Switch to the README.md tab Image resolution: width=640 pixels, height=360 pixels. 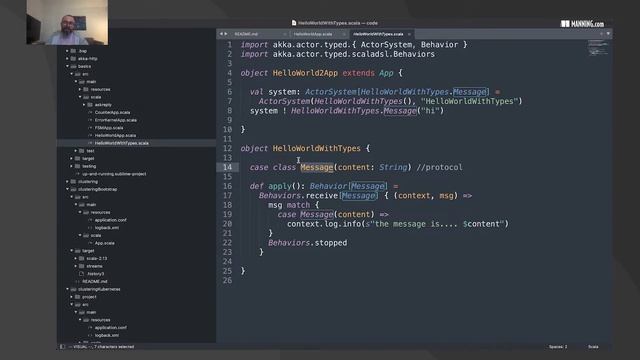(247, 34)
